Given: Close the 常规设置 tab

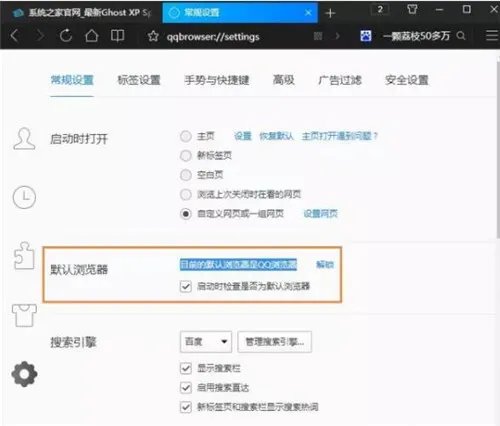Looking at the screenshot, I should (308, 13).
